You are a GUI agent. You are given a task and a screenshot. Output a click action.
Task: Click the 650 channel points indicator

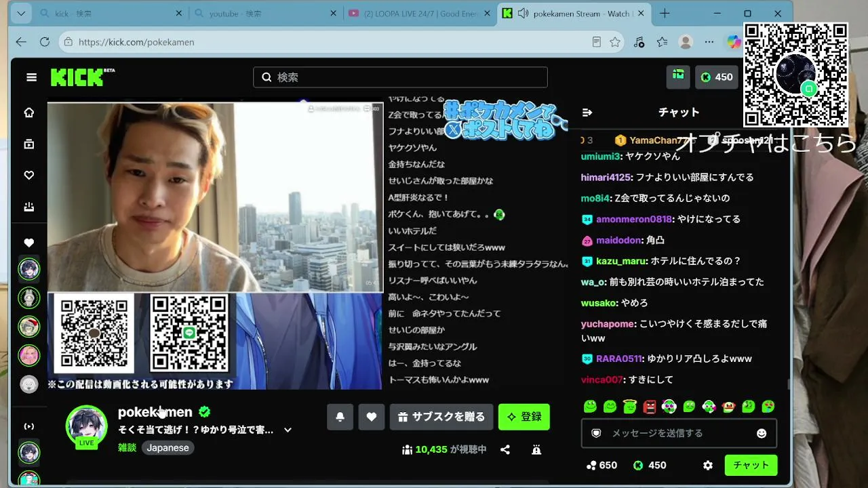click(601, 466)
